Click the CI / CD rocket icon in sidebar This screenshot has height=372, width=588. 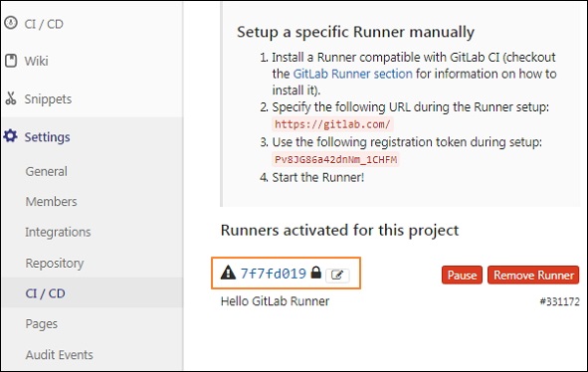11,23
